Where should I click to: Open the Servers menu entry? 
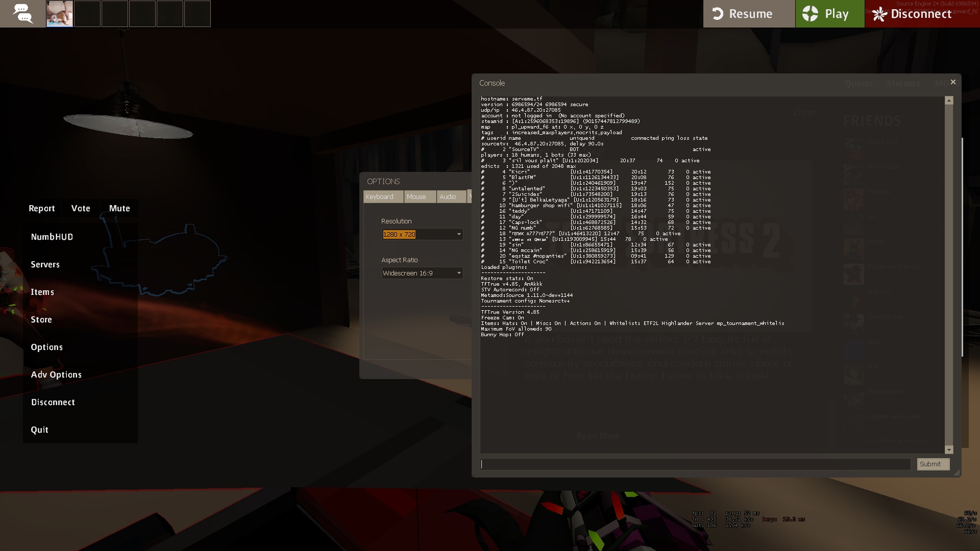coord(45,264)
